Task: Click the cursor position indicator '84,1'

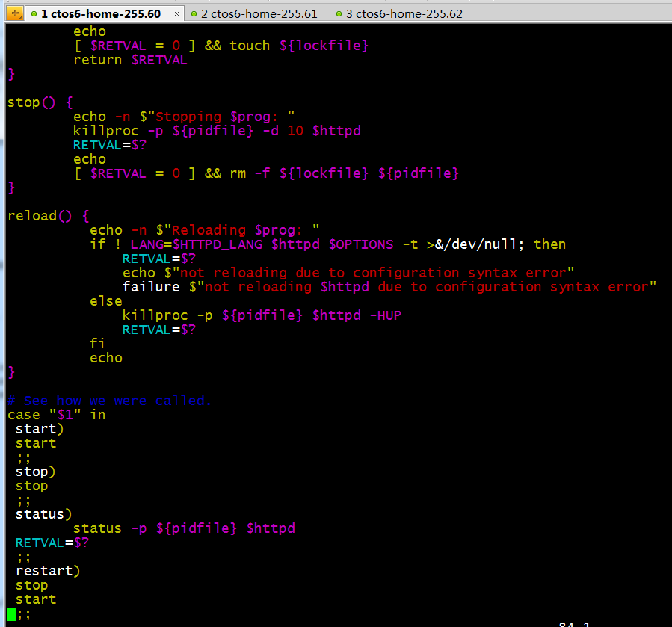Action: point(575,625)
